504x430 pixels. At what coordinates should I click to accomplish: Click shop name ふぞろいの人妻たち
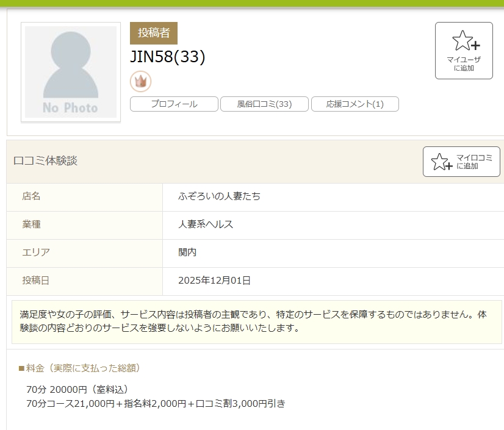click(x=219, y=196)
